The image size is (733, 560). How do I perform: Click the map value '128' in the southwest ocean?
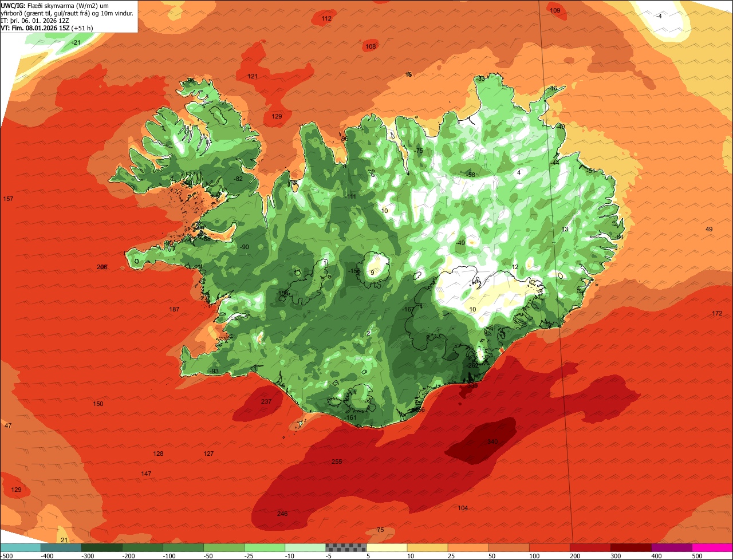click(x=158, y=453)
